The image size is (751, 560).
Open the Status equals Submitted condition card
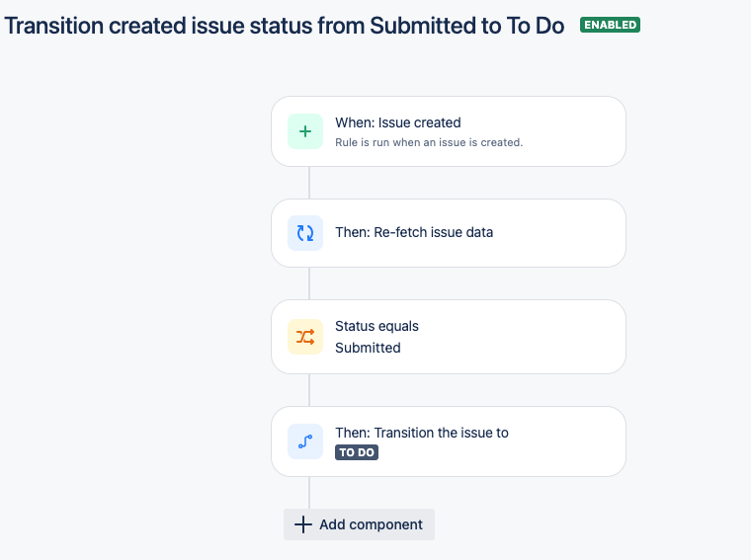click(x=449, y=337)
